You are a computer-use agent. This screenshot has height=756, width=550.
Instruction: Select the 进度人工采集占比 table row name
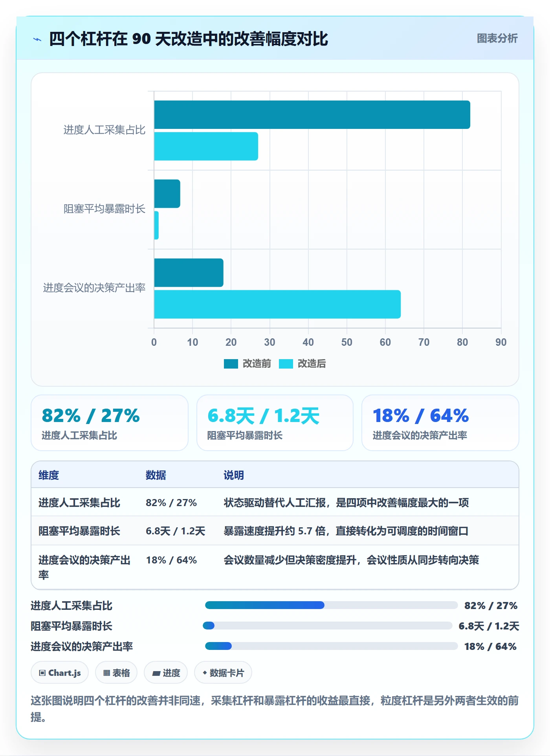pos(79,503)
